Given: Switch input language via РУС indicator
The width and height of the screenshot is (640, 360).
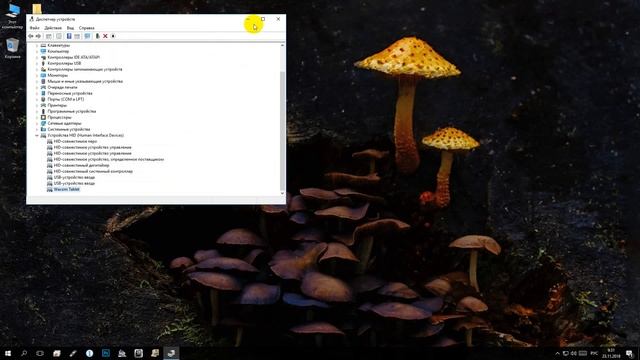Looking at the screenshot, I should tap(594, 353).
